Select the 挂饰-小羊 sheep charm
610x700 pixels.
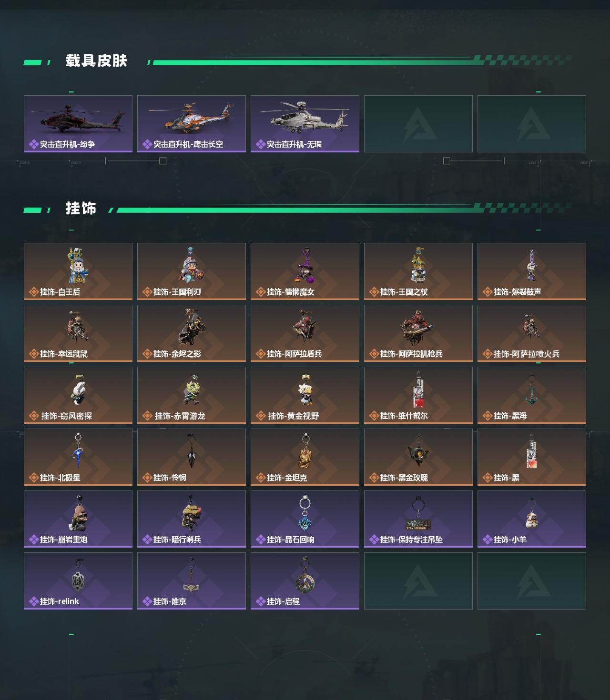pos(532,519)
